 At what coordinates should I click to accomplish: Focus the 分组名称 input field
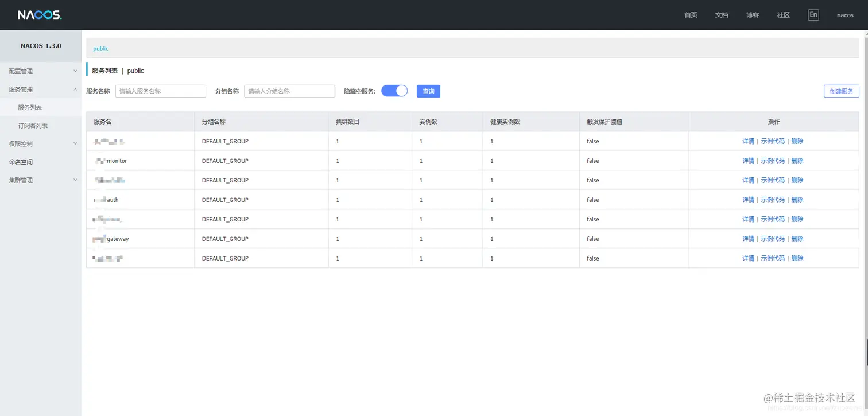289,91
